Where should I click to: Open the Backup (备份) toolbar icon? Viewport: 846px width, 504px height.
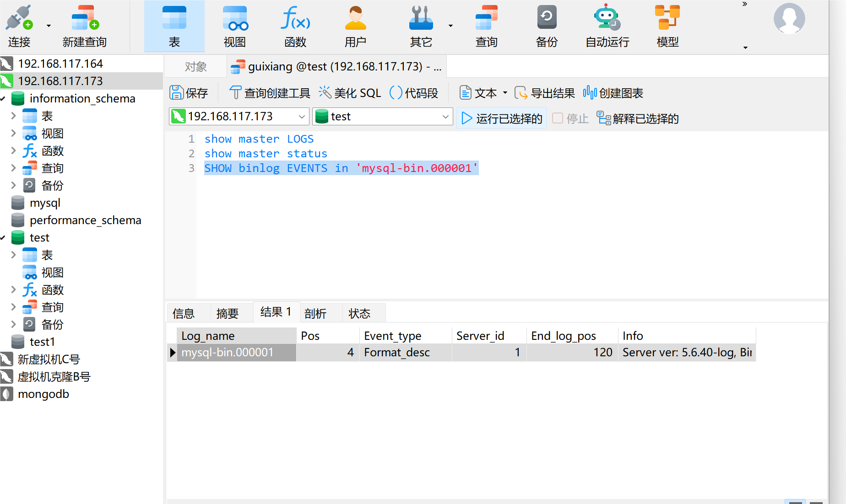tap(547, 26)
